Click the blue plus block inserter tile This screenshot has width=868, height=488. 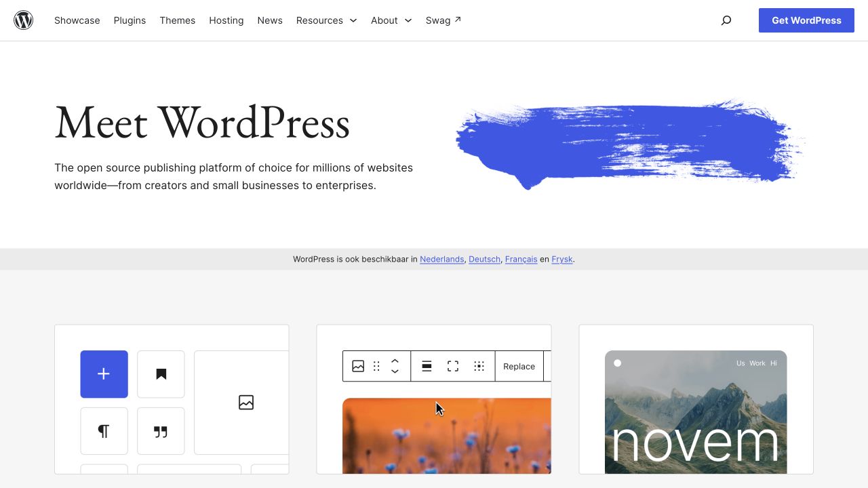click(x=104, y=374)
